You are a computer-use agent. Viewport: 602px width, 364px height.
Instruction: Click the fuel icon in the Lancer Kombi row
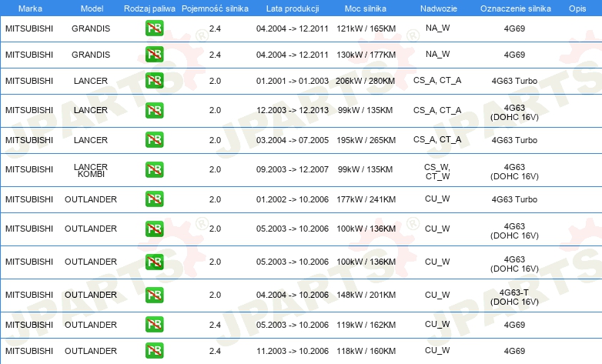tap(154, 169)
